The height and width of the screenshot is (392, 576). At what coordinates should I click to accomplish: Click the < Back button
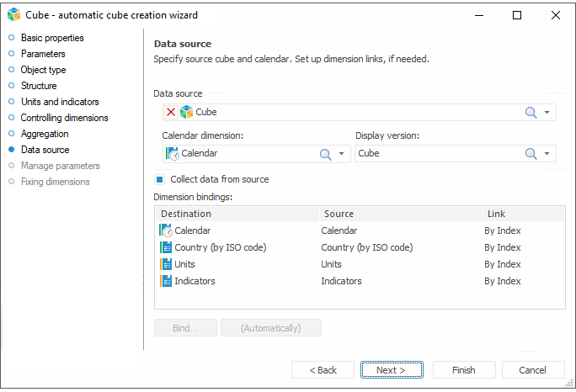pos(323,370)
